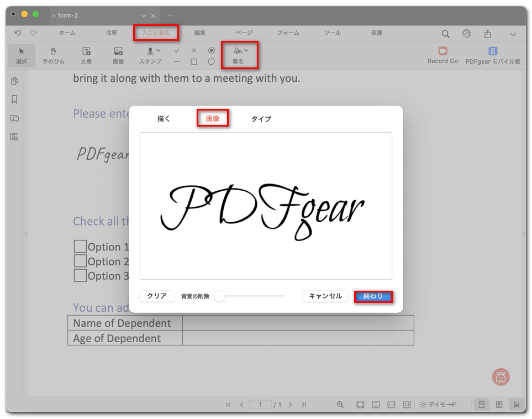This screenshot has width=532, height=419.
Task: Check the Option 3 checkbox in the form
Action: point(80,275)
